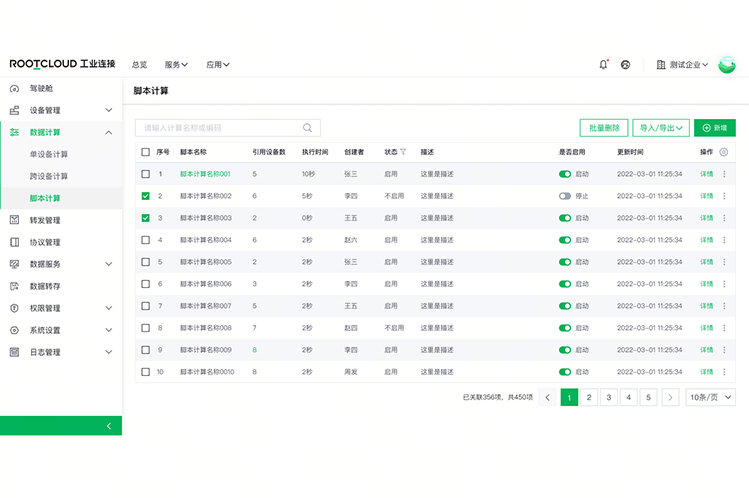Viewport: 749px width, 498px height.
Task: Open the 10条/页 page size dropdown
Action: pyautogui.click(x=711, y=397)
